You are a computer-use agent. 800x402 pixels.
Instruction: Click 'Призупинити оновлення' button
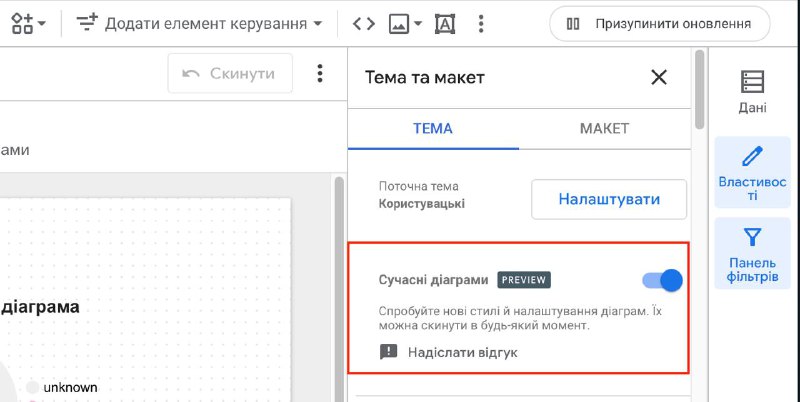click(659, 24)
